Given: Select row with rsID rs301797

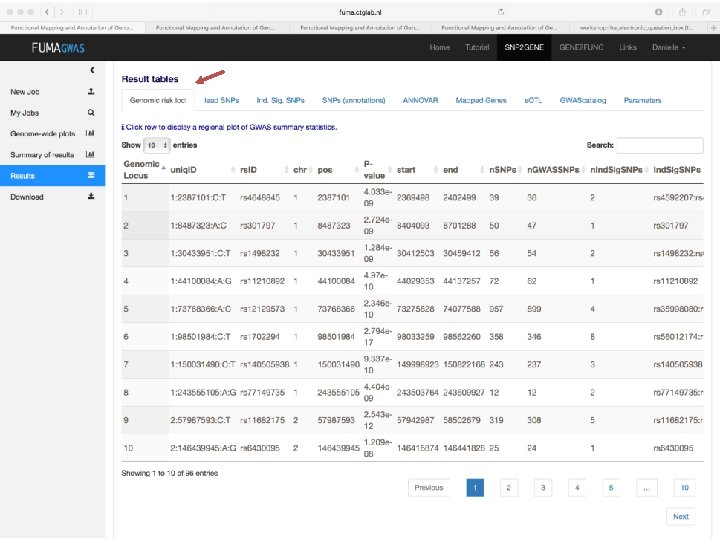Looking at the screenshot, I should (412, 225).
